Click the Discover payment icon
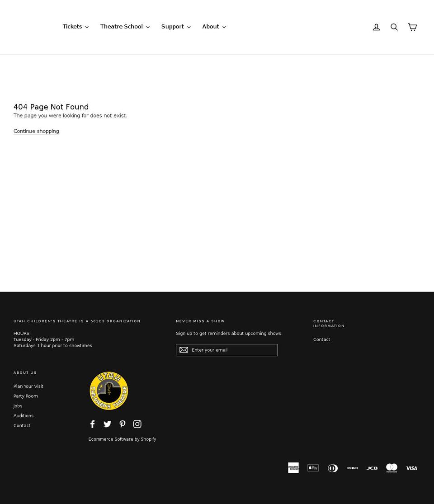The width and height of the screenshot is (434, 504). click(352, 468)
